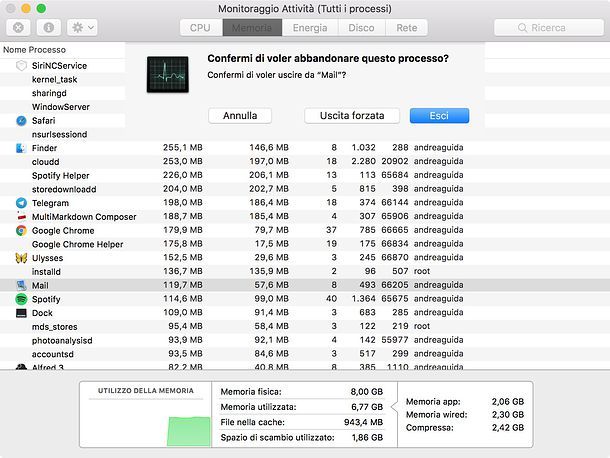Click the Activity Monitor icon in dialog
This screenshot has height=458, width=610.
[x=168, y=74]
